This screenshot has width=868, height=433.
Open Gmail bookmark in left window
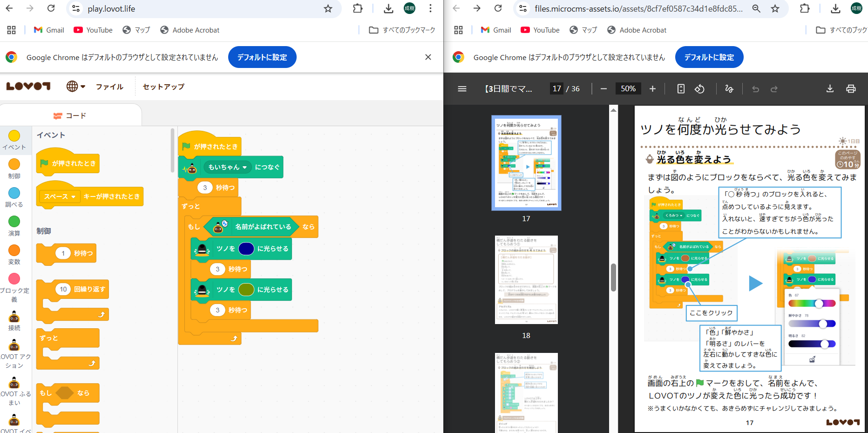[x=49, y=30]
